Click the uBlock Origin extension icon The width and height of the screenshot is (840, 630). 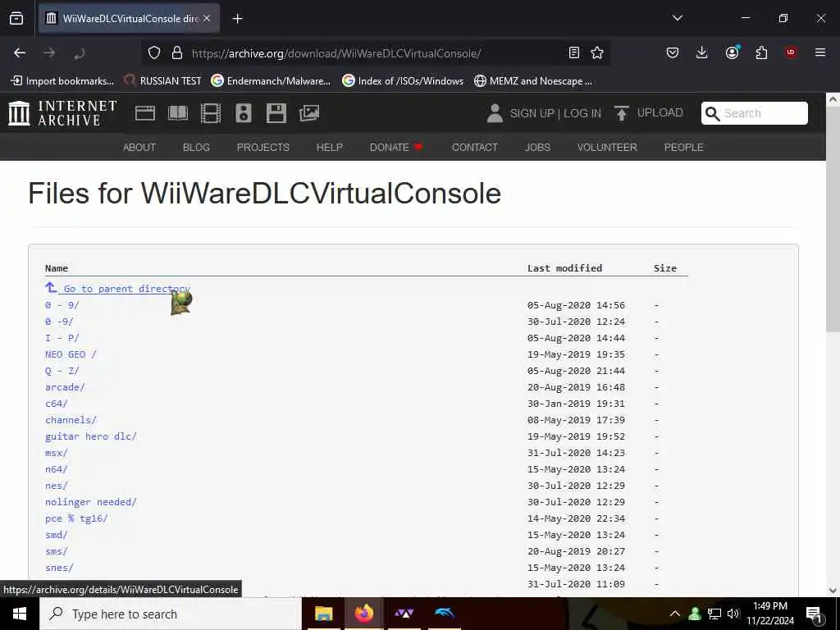(791, 52)
